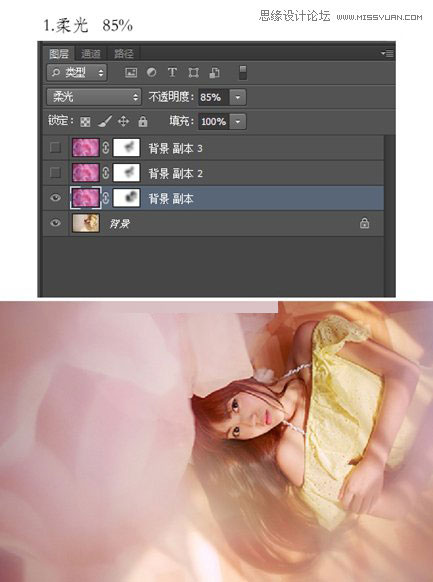The width and height of the screenshot is (433, 582).
Task: Switch to the 图层 tab
Action: [59, 54]
